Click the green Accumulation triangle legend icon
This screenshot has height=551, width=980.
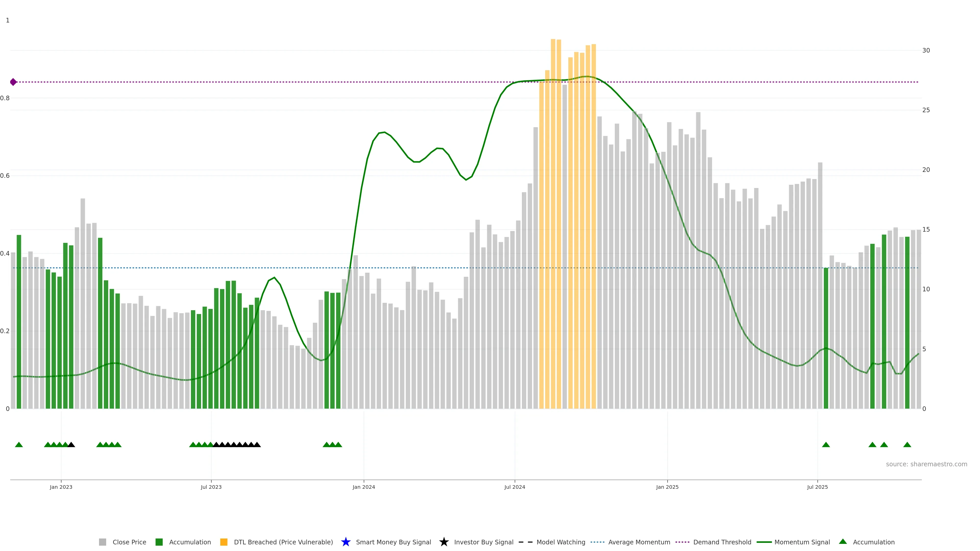843,542
